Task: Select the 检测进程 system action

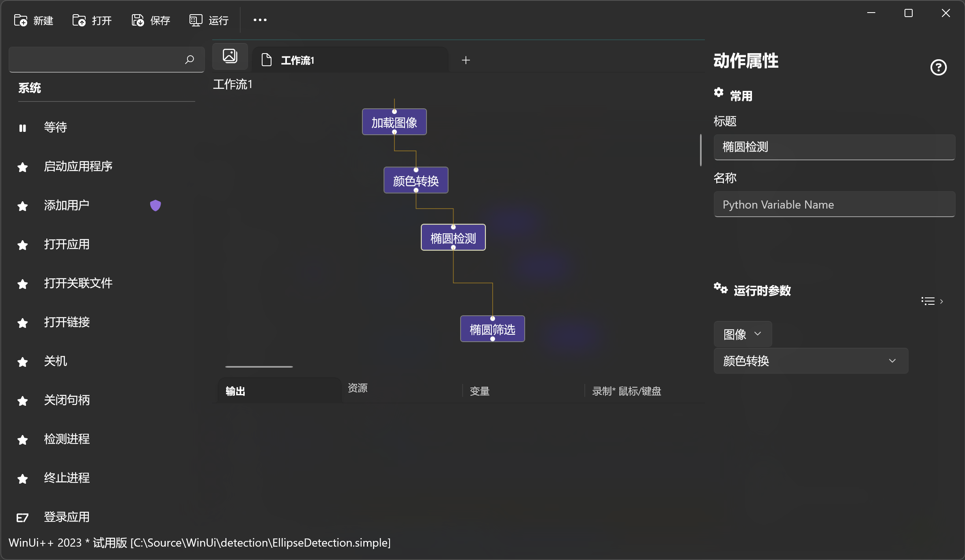Action: [67, 439]
